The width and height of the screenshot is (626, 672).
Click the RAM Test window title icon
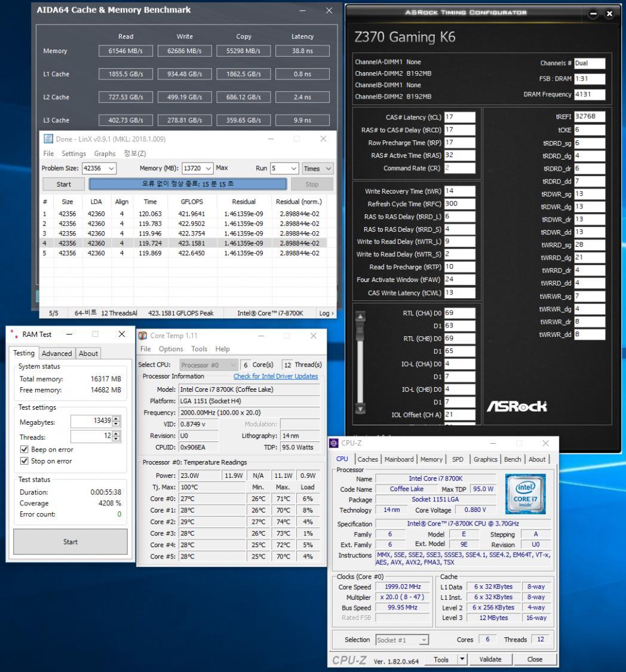click(14, 334)
